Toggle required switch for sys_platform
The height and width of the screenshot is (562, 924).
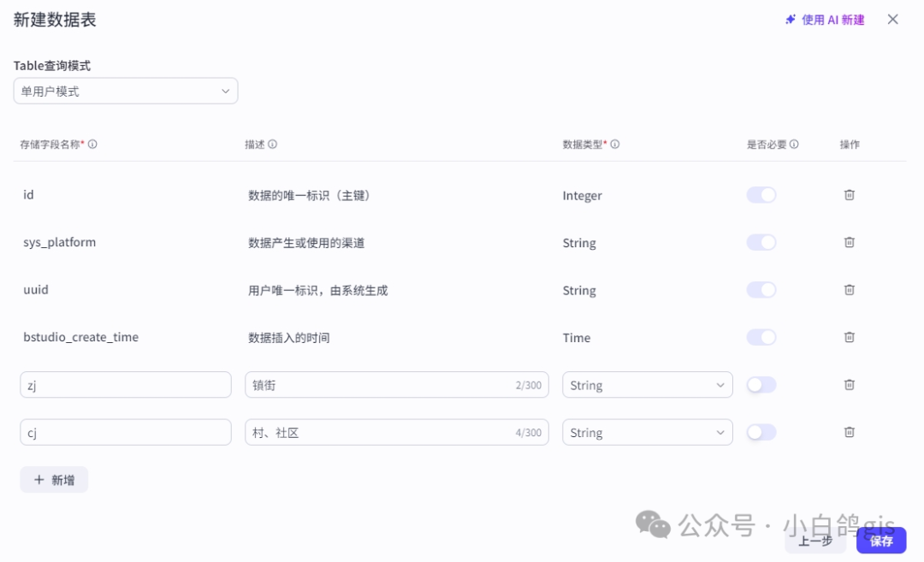(761, 242)
